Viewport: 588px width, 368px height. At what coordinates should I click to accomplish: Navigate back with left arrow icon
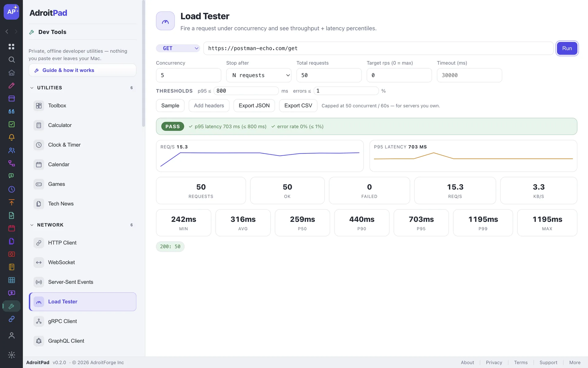pos(7,32)
